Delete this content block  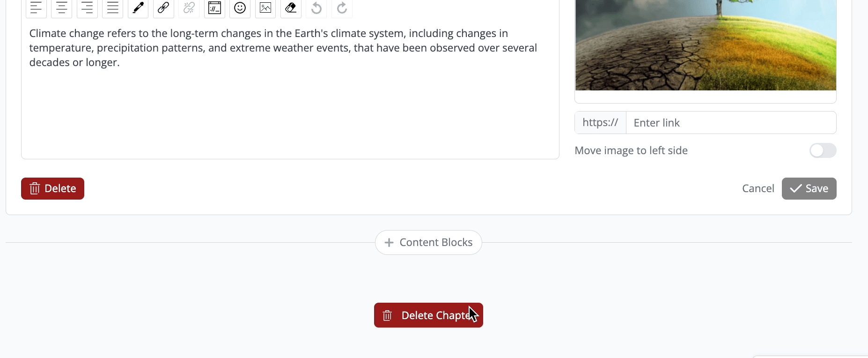[x=52, y=188]
